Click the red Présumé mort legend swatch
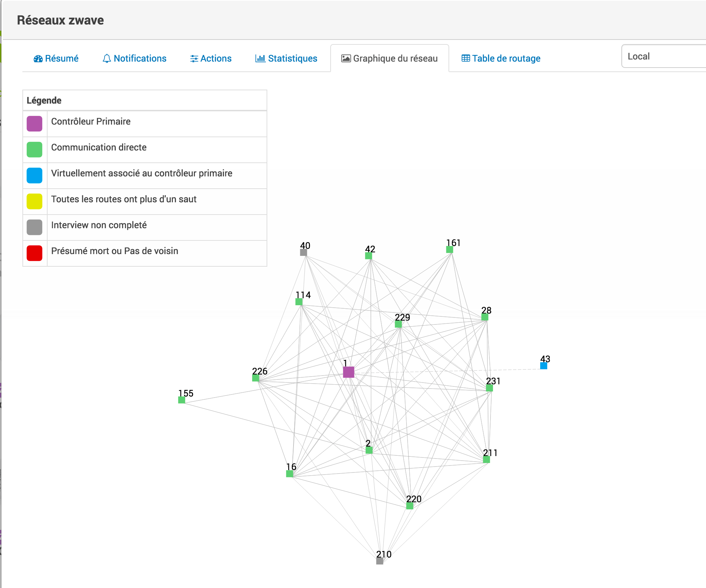 coord(35,253)
